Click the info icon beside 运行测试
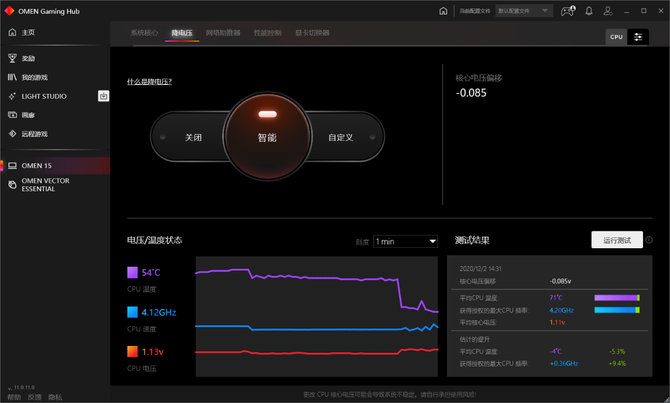 pyautogui.click(x=649, y=240)
